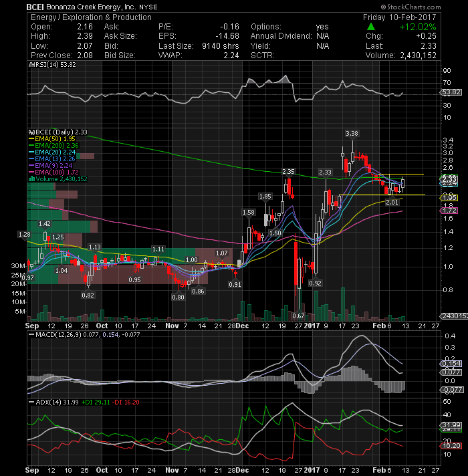
Task: Click the EMA(20) 2.24 legend entry
Action: pyautogui.click(x=52, y=152)
